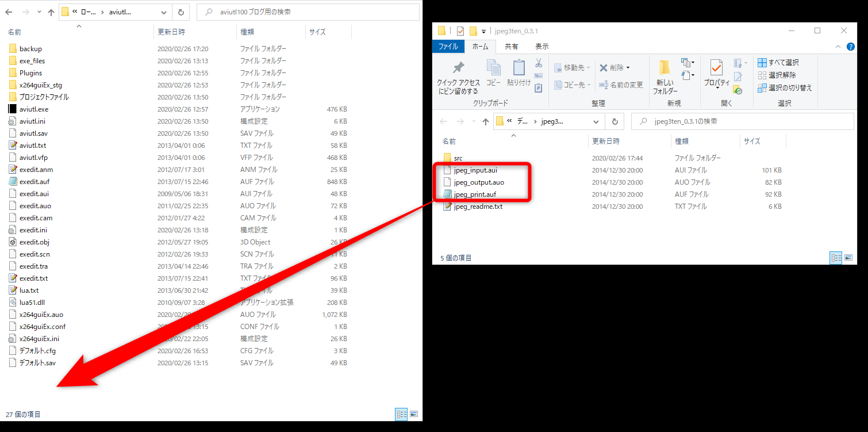Expand aviutl100 address bar history dropdown
868x432 pixels.
164,12
